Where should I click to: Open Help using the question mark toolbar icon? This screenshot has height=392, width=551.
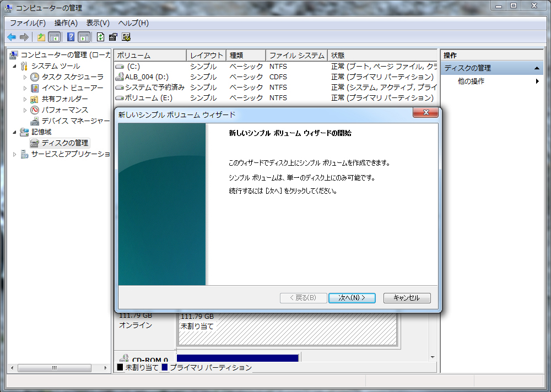[71, 37]
